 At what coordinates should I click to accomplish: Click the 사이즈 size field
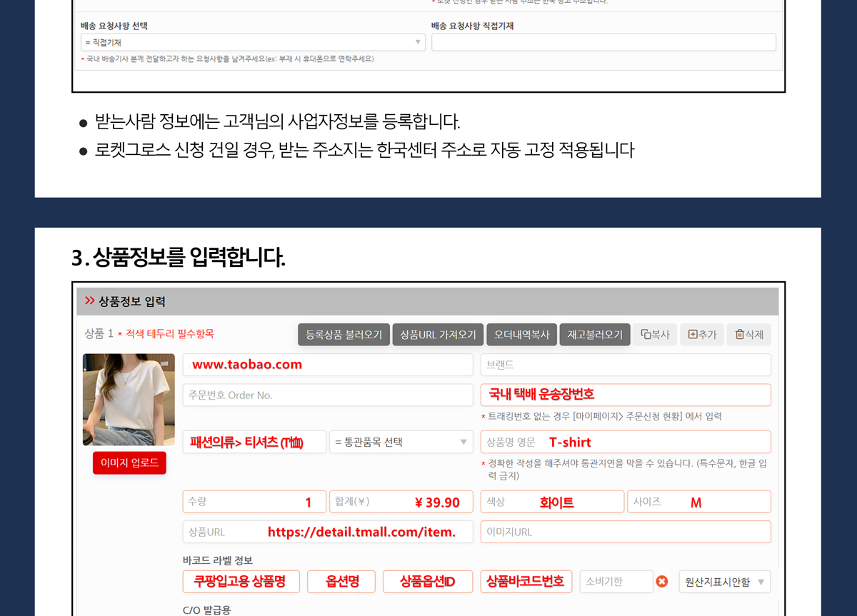coord(698,502)
